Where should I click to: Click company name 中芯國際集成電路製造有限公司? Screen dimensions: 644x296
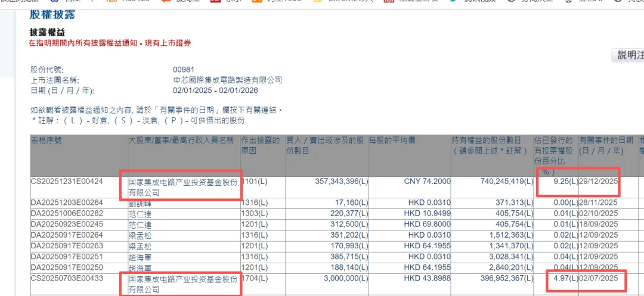click(x=228, y=80)
